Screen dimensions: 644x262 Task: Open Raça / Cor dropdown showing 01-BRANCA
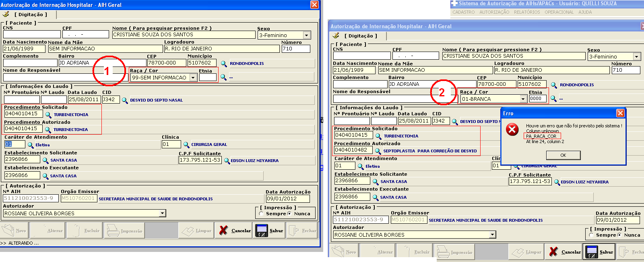pos(523,99)
